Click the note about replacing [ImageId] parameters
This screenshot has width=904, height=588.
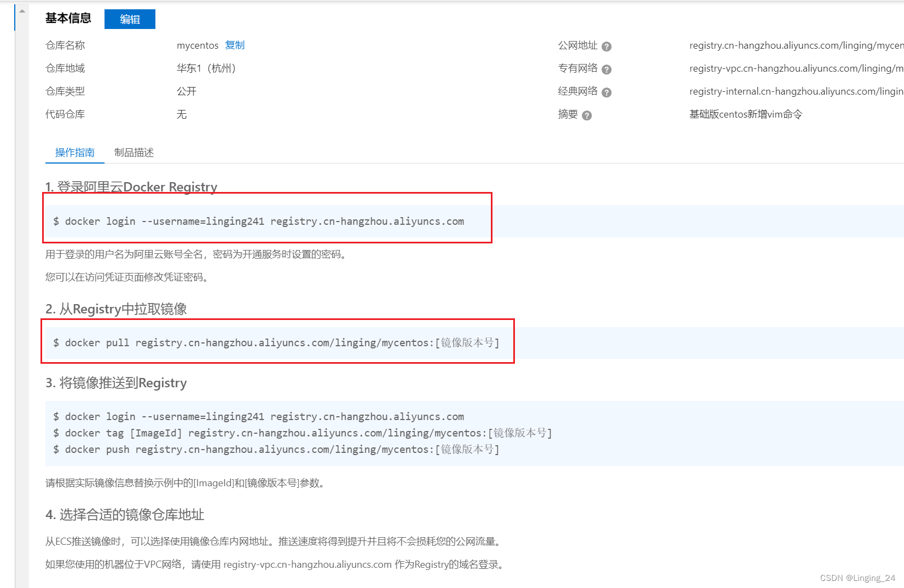(186, 483)
